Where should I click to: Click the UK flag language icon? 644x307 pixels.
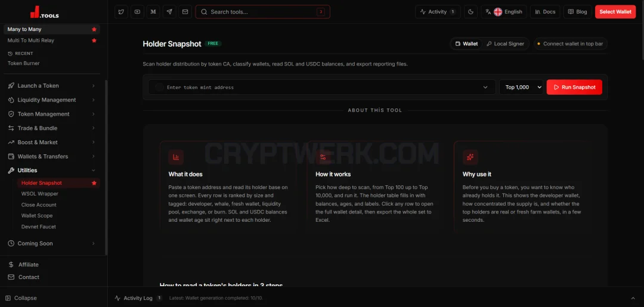point(498,11)
